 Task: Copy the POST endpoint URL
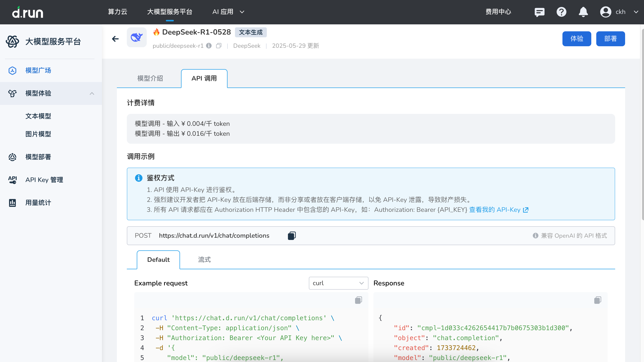(x=292, y=235)
